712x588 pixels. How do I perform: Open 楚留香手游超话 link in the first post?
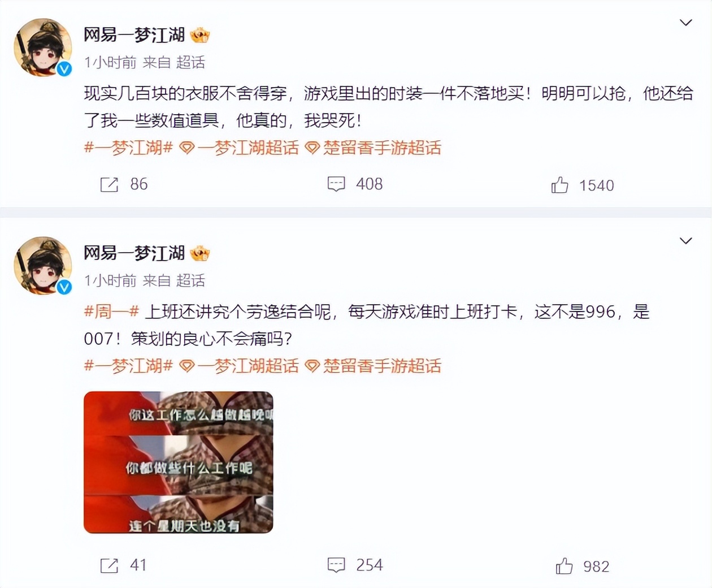373,148
